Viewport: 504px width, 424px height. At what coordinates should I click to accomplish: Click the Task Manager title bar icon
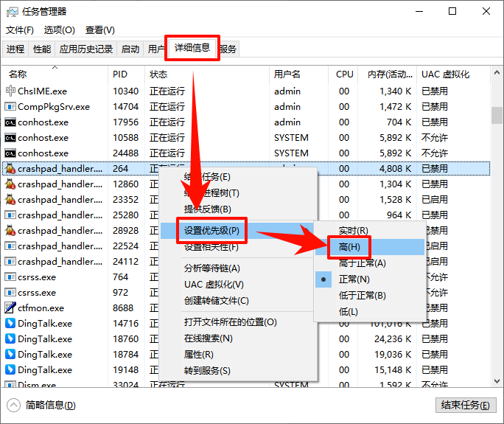[13, 12]
